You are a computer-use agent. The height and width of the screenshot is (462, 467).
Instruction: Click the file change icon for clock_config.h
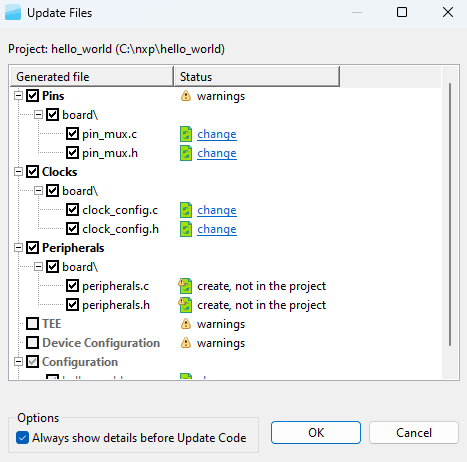186,229
